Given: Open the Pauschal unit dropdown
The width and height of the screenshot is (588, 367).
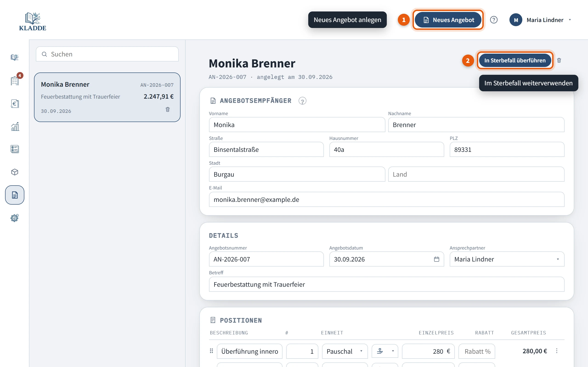Looking at the screenshot, I should coord(345,351).
